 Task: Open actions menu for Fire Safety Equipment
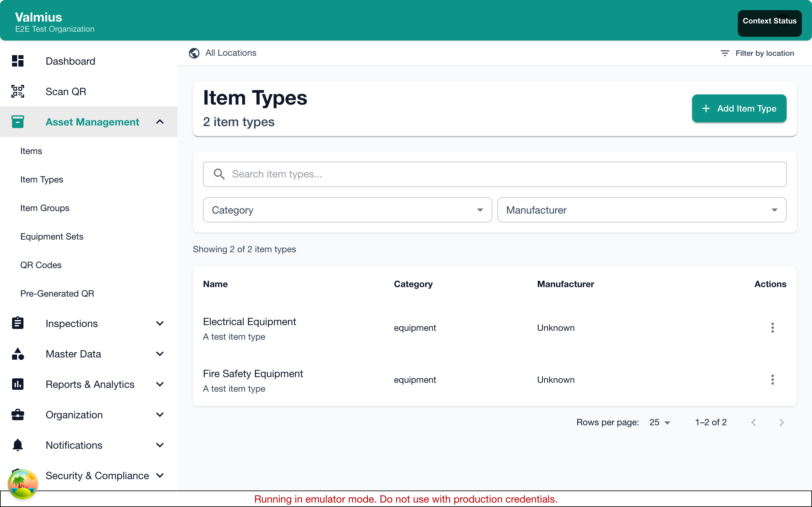pos(772,380)
